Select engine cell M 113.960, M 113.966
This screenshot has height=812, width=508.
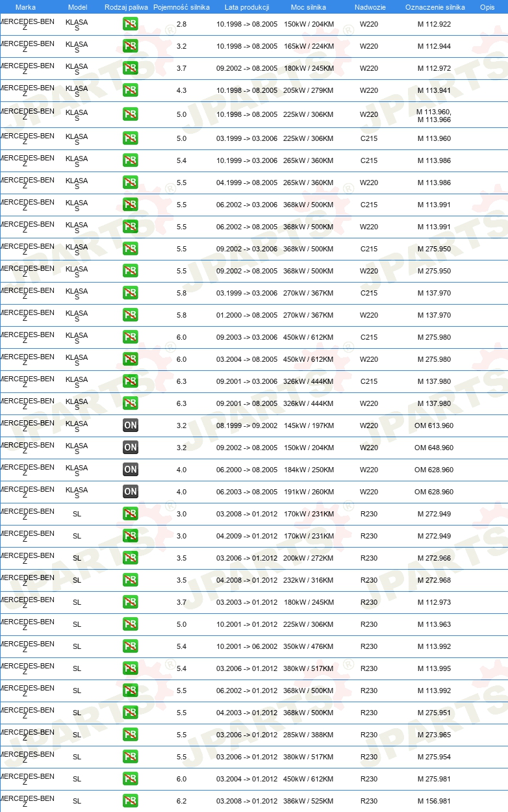point(434,116)
